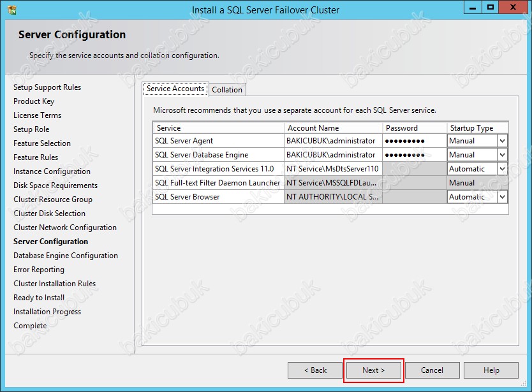Maximize the installer window

tap(491, 8)
